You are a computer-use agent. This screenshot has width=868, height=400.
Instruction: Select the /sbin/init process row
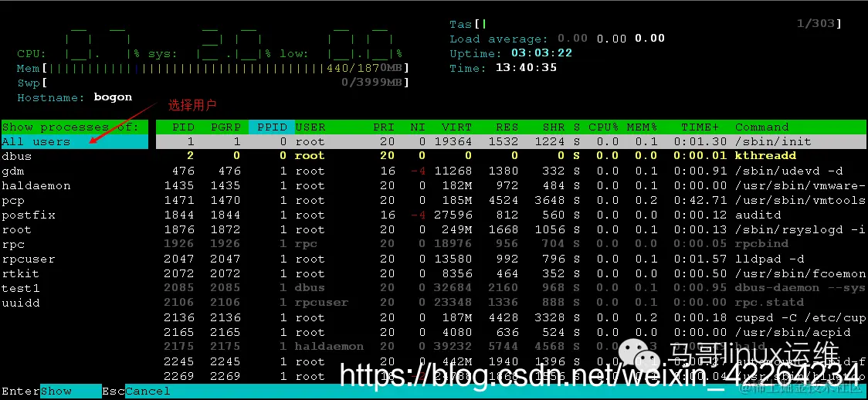(512, 141)
